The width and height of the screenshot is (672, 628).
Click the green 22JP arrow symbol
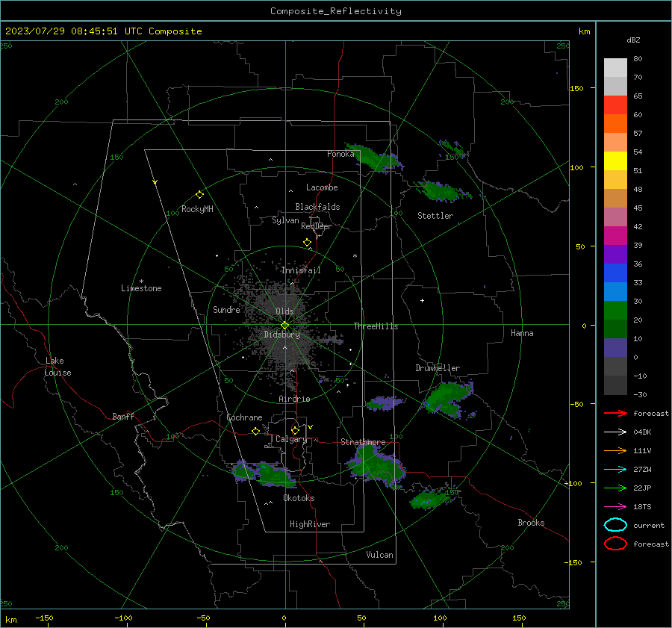(615, 488)
